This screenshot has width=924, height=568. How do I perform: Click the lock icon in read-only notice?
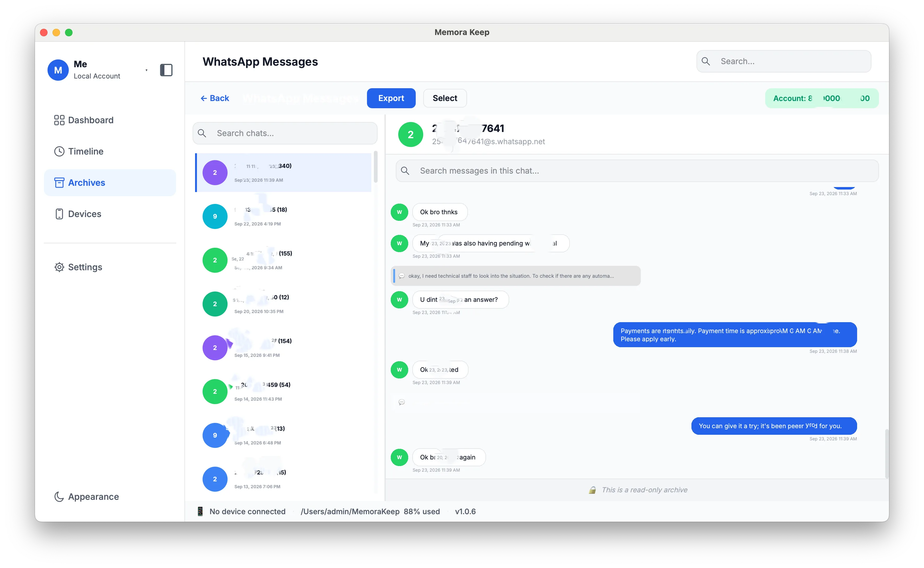pyautogui.click(x=592, y=490)
